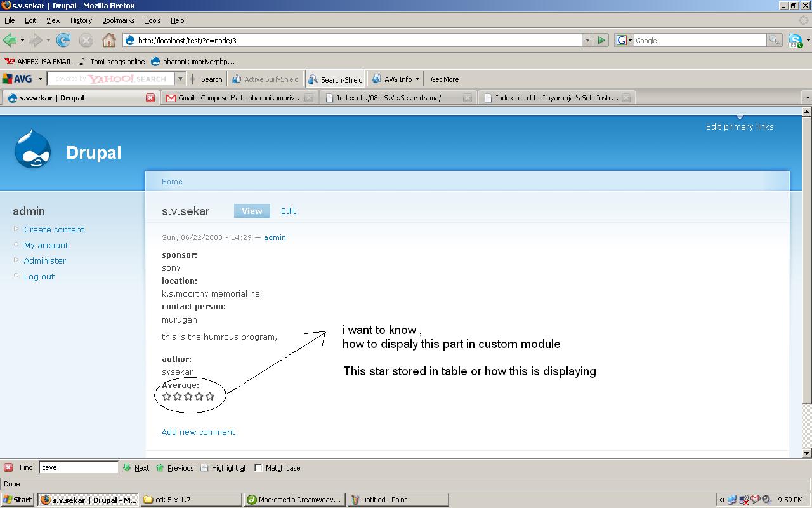Click the green Go arrow beside URL
Viewport: 812px width, 508px height.
(x=601, y=41)
